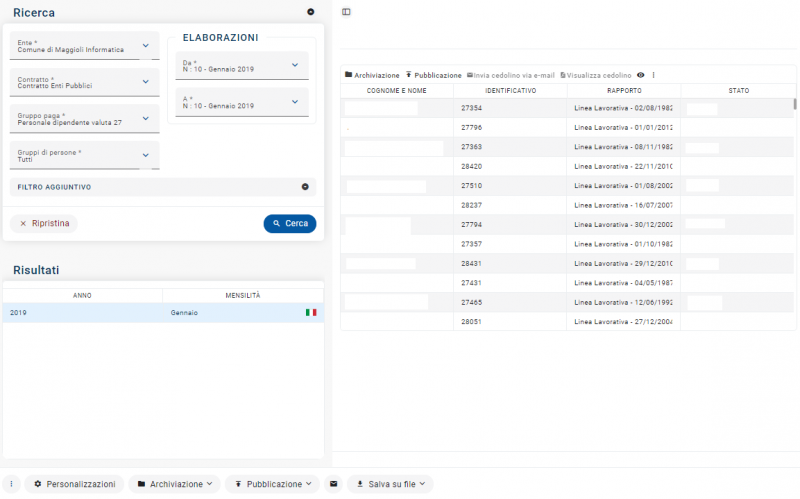Viewport: 800px width, 499px height.
Task: Sort by Stato column header
Action: tap(738, 90)
